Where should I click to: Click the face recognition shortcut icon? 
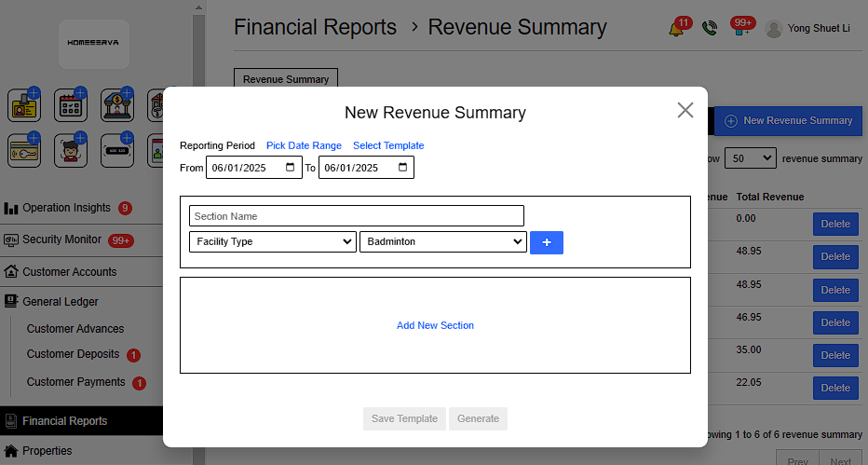70,150
